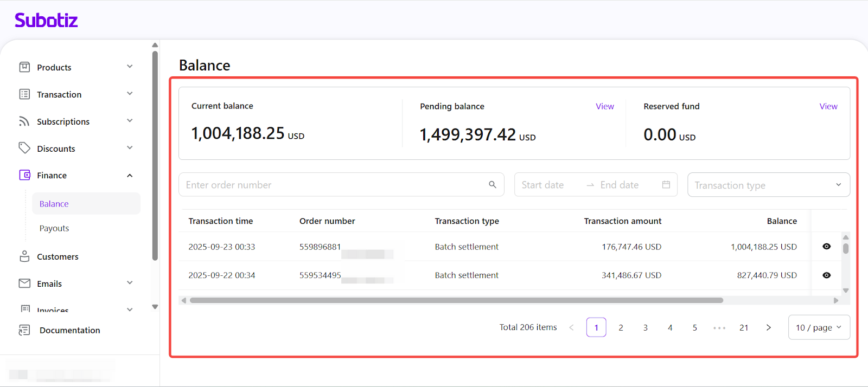Click the Discounts tag icon
This screenshot has width=868, height=387.
click(24, 148)
